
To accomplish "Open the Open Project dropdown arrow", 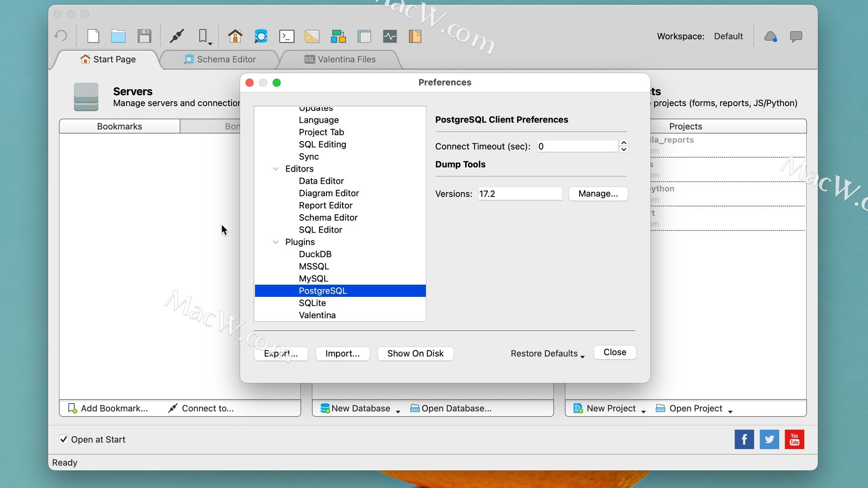I will click(730, 411).
